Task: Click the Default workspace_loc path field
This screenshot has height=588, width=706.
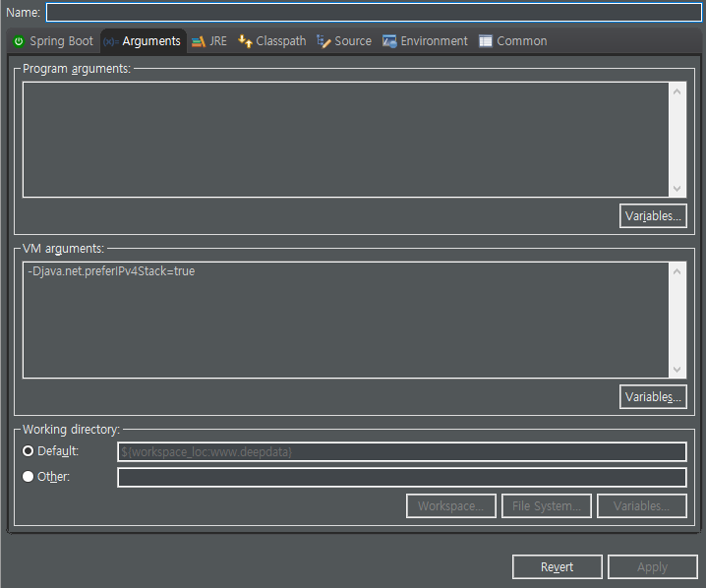Action: click(401, 451)
